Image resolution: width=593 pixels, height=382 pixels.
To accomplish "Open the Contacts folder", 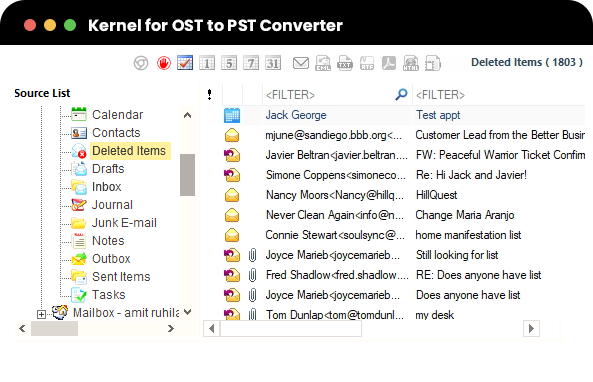I will (x=116, y=133).
